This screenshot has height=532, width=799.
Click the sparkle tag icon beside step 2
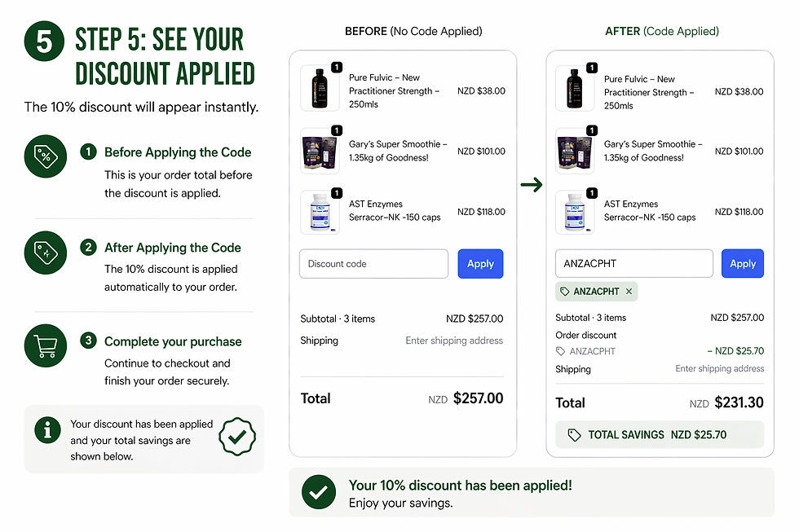[x=45, y=252]
